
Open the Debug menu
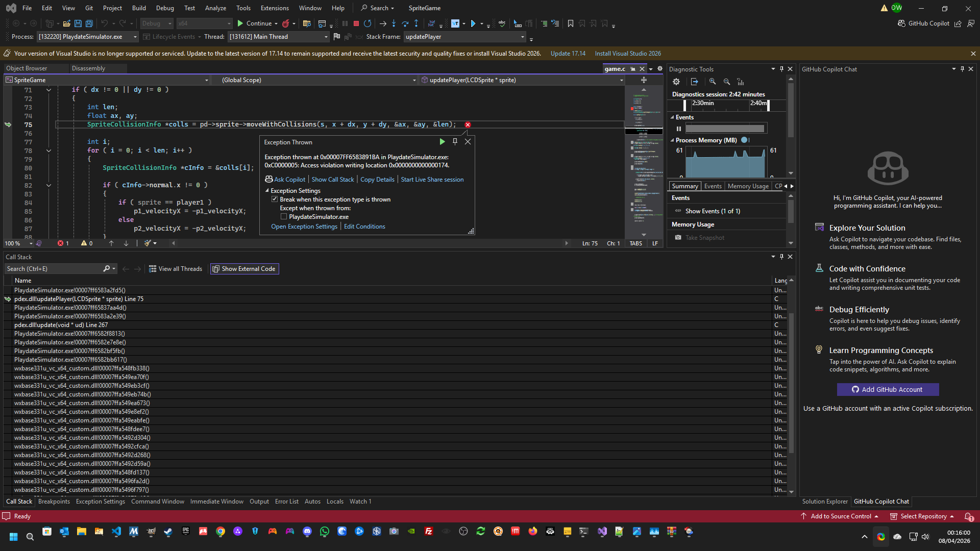point(164,8)
